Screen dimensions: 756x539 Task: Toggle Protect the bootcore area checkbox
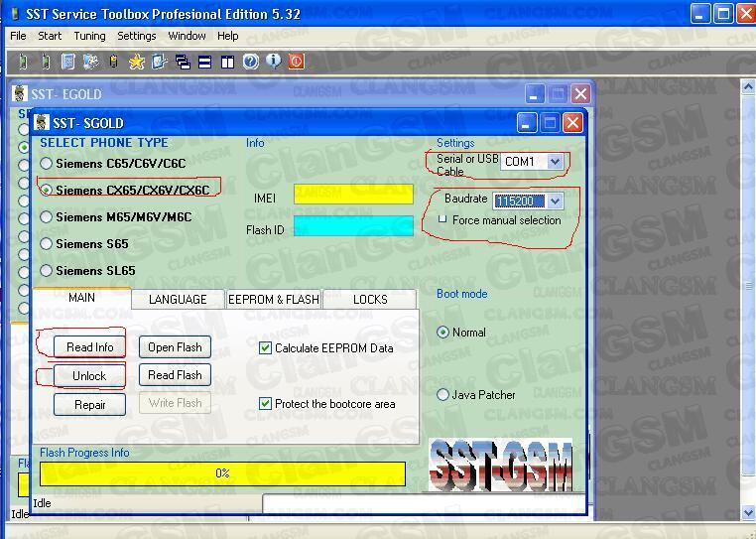(265, 403)
